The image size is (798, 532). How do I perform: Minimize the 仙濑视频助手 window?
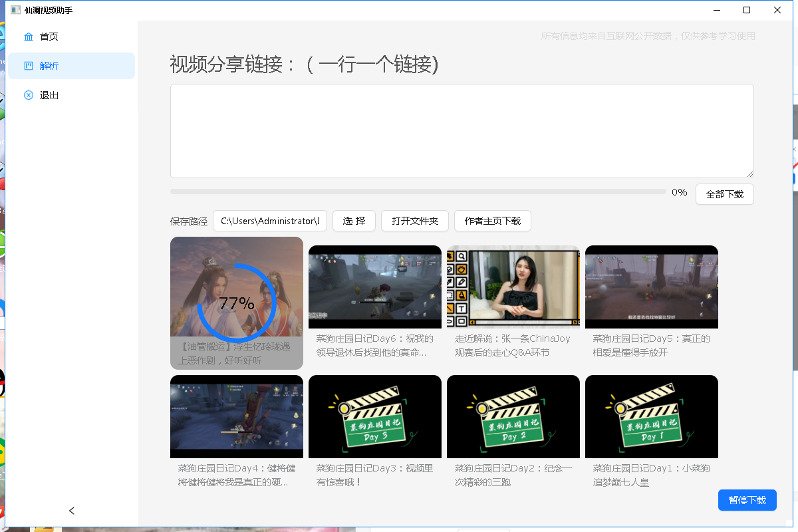coord(717,10)
